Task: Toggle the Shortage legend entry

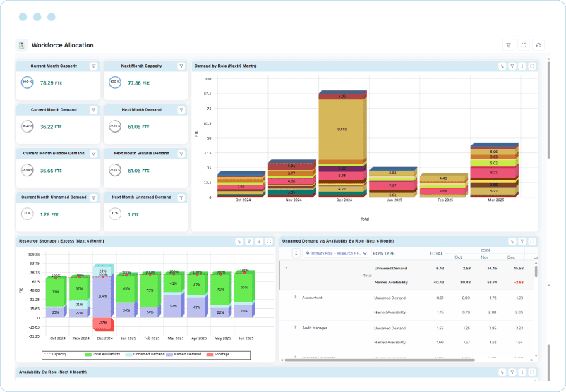Action: coord(218,354)
